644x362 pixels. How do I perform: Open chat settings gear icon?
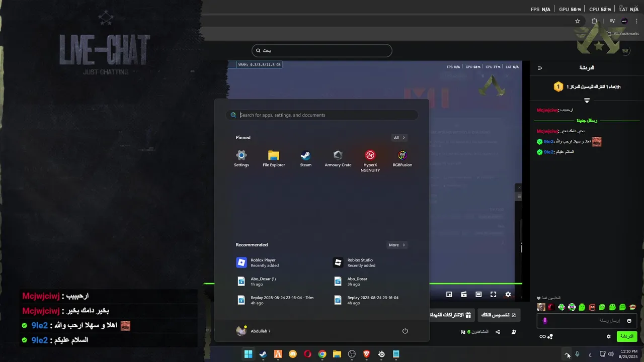tap(608, 336)
